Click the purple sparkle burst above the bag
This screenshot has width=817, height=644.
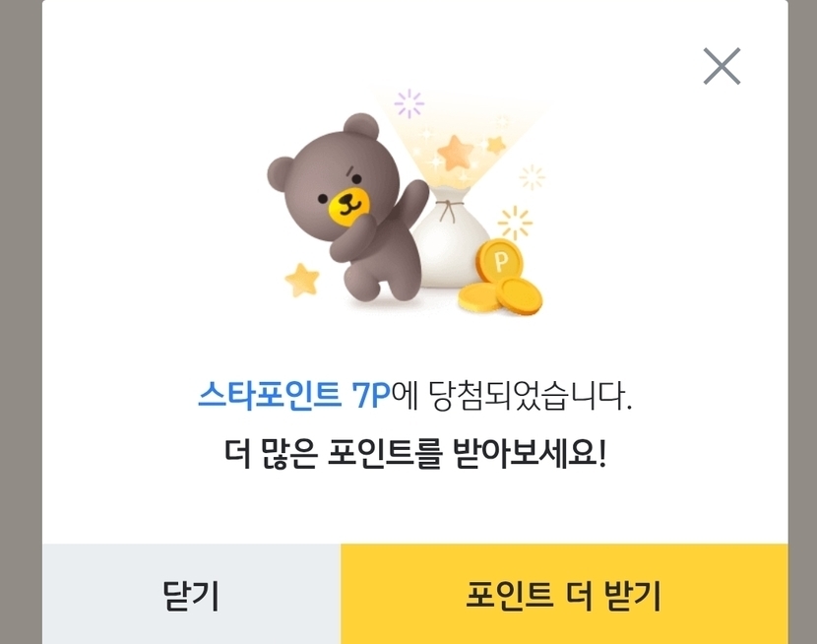coord(409,103)
